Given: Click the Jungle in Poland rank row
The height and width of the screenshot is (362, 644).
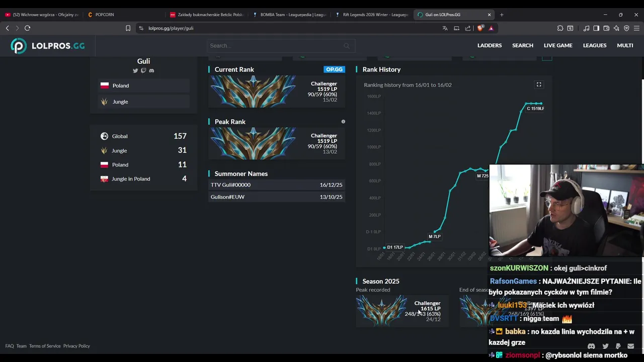Looking at the screenshot, I should 143,178.
